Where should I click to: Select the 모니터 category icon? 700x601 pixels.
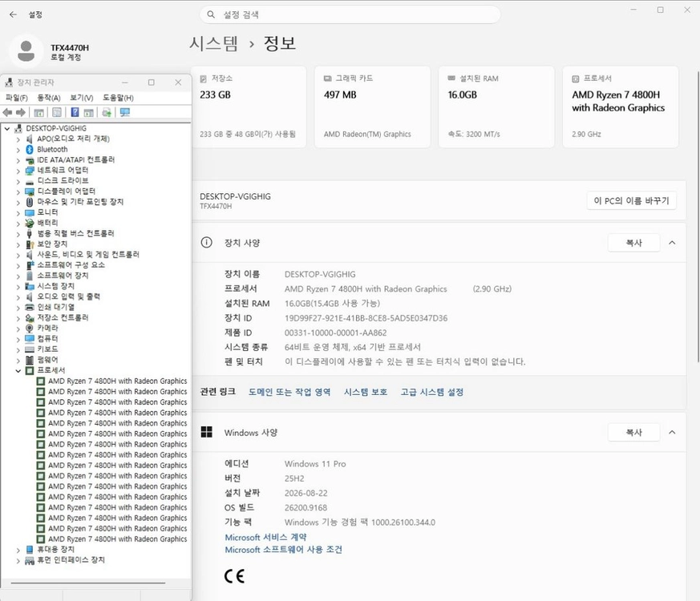[x=30, y=212]
